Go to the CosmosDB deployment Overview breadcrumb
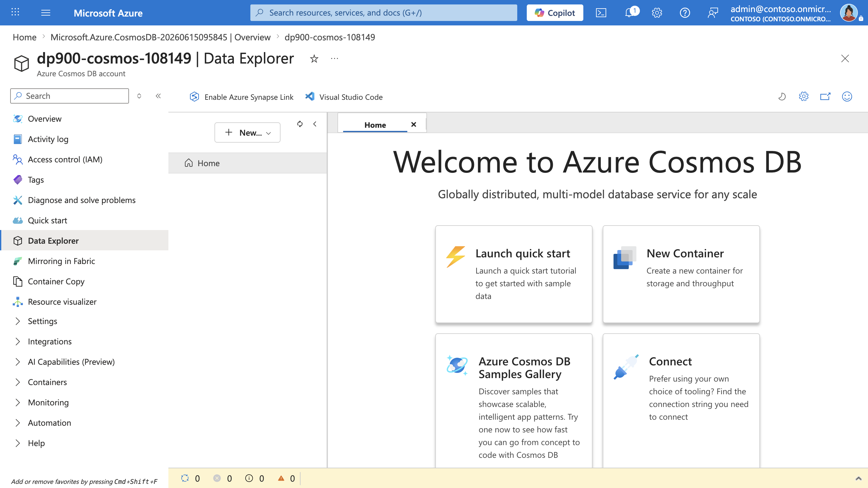Viewport: 868px width, 488px height. (160, 37)
